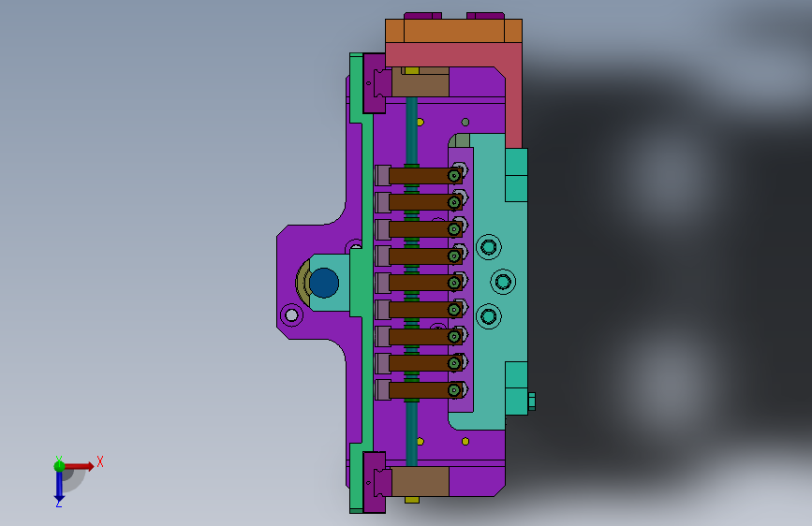Image resolution: width=812 pixels, height=526 pixels.
Task: Select the blue round shaft in the teal bracket
Action: coord(324,283)
